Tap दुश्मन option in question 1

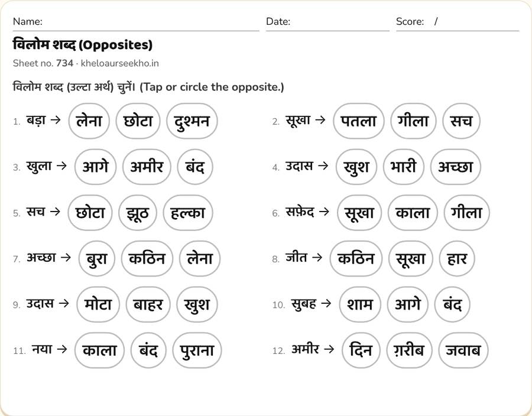click(x=192, y=121)
